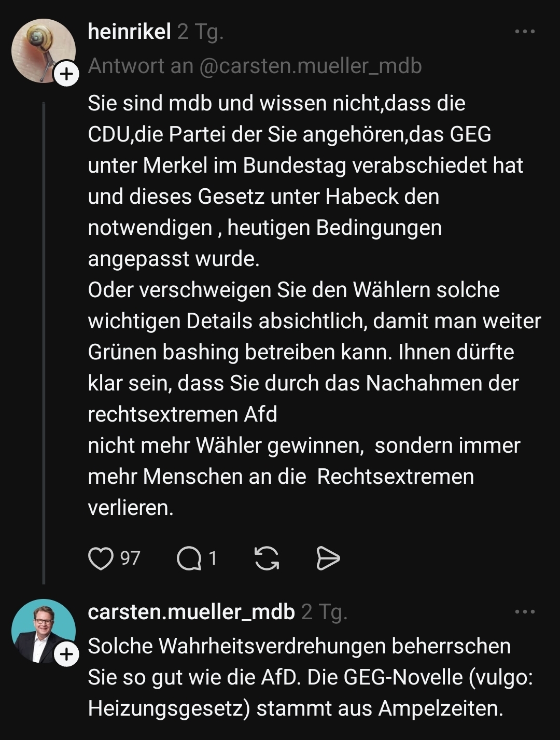Click the '2 Tg.' timestamp beside heinrikel
The image size is (560, 740).
coord(200,32)
